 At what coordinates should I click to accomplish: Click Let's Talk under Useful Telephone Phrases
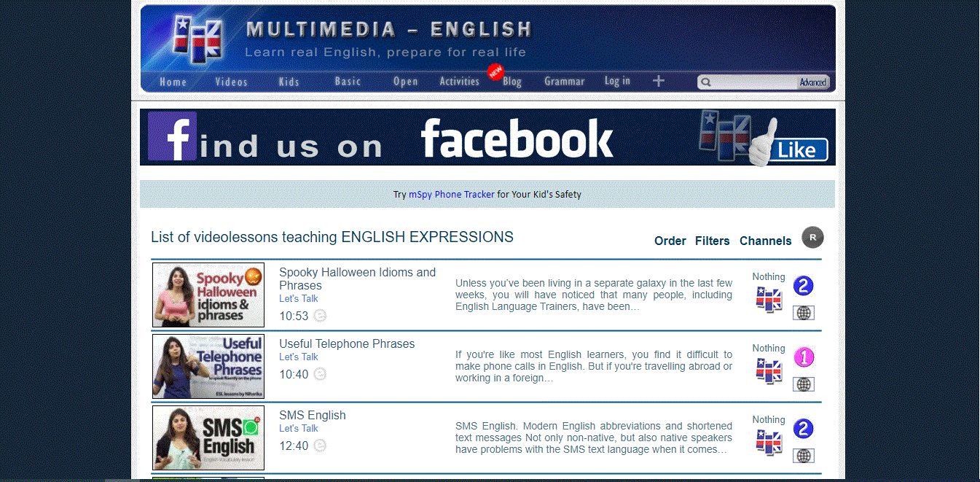(299, 357)
